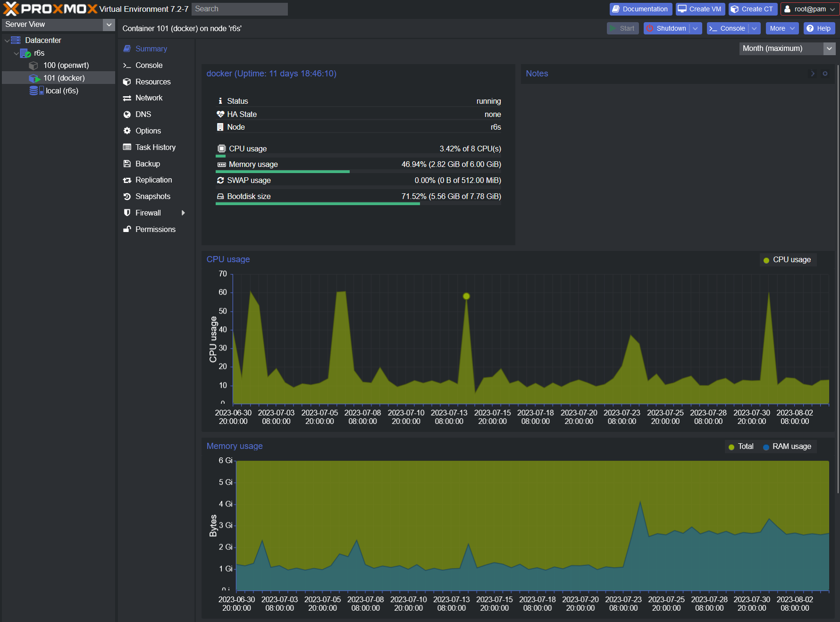840x622 pixels.
Task: Toggle Total series in memory legend
Action: (741, 447)
